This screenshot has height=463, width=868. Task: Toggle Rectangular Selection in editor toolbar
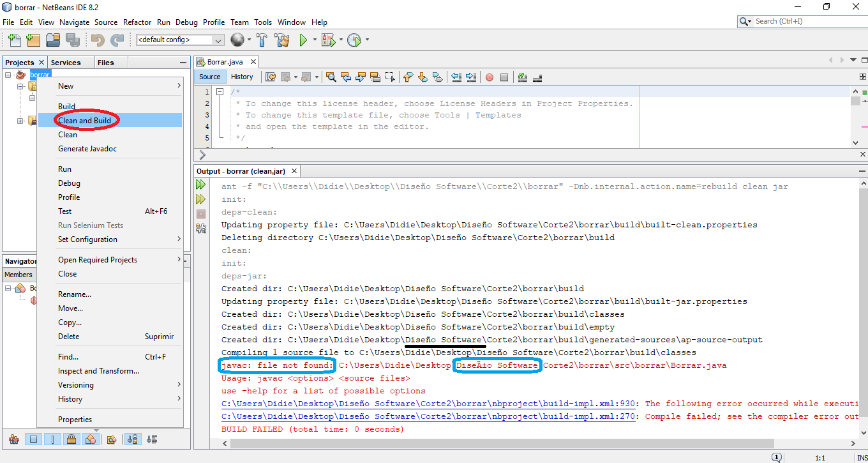pos(390,77)
